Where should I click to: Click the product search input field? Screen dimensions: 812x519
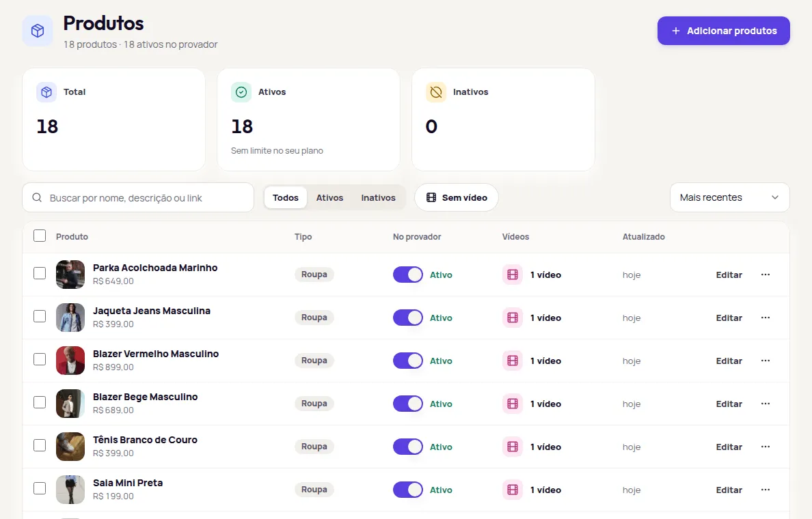coord(138,197)
